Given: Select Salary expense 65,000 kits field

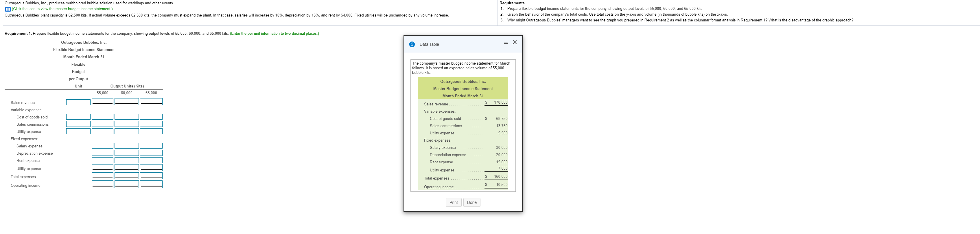Looking at the screenshot, I should tap(151, 146).
